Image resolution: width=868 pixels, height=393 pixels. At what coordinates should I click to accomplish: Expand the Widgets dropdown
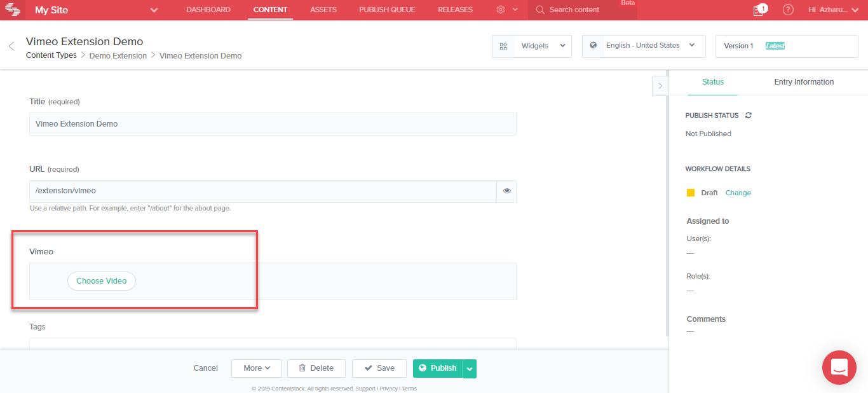click(532, 46)
